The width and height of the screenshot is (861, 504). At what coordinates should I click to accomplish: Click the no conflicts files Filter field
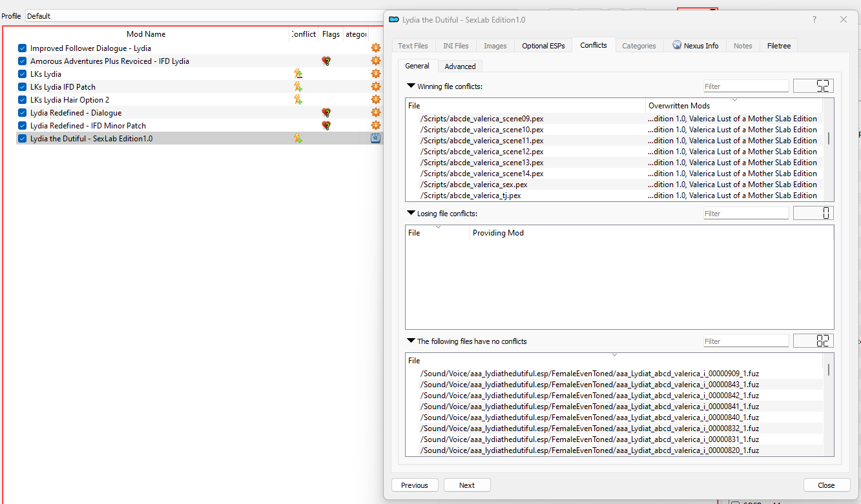746,341
